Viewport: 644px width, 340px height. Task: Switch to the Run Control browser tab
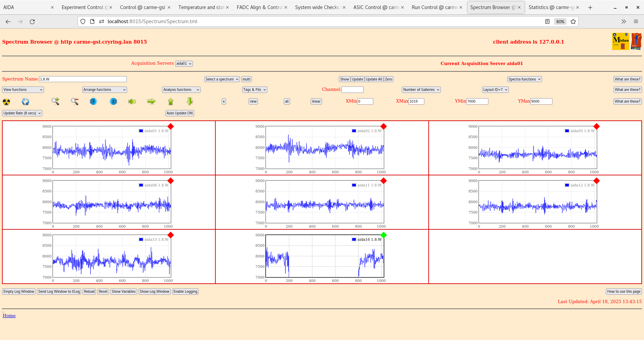tap(434, 7)
